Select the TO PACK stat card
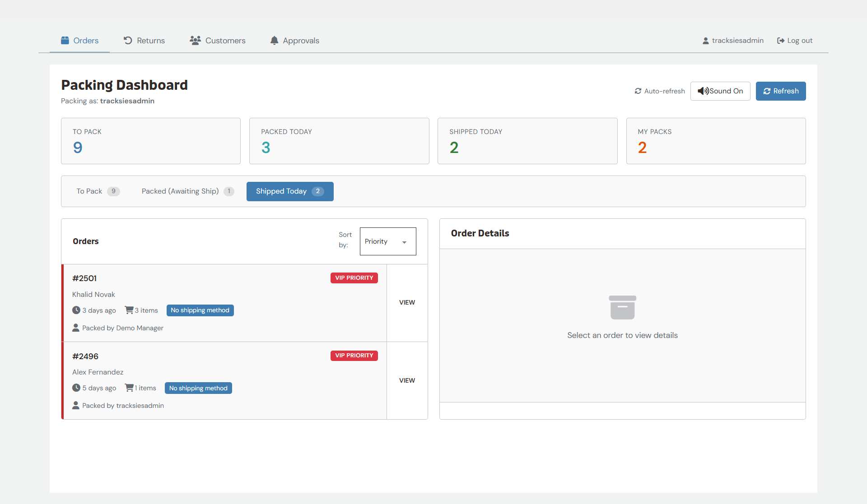Image resolution: width=867 pixels, height=504 pixels. [151, 141]
